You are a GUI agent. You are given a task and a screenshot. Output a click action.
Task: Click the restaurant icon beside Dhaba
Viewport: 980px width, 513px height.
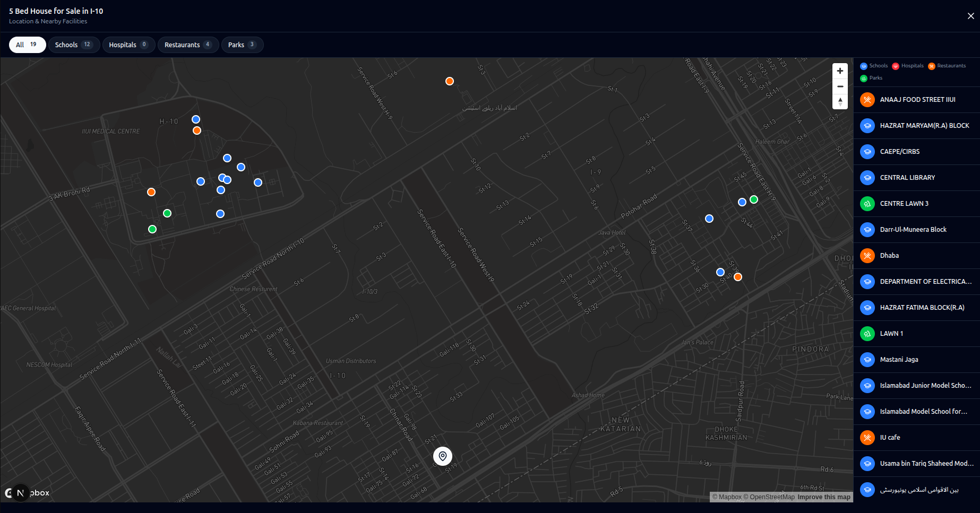(x=867, y=256)
